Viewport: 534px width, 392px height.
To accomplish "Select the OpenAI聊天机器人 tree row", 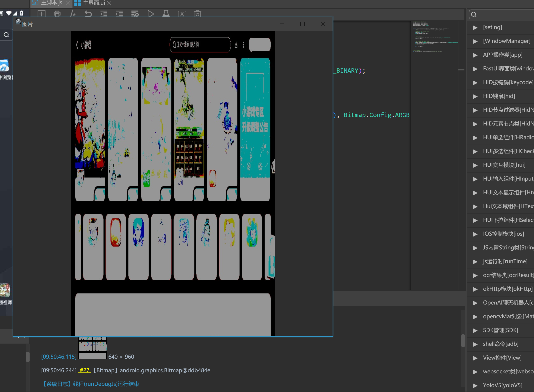I will click(x=500, y=302).
